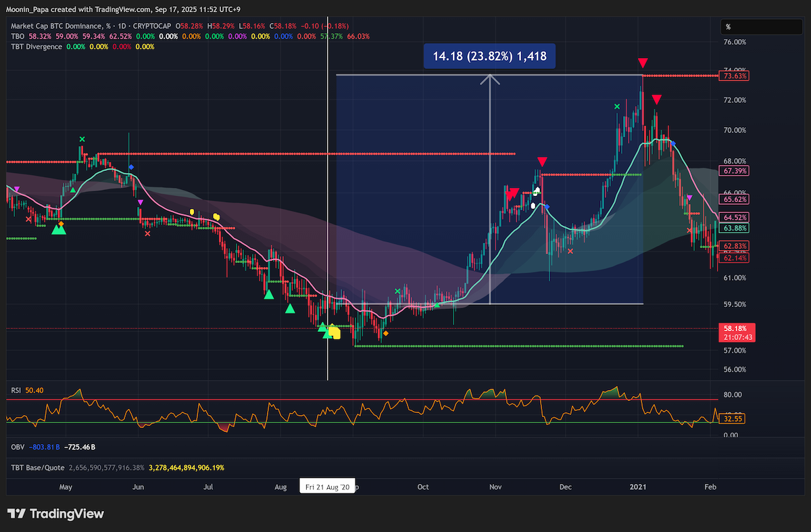Select the TBT Divergence indicator legend
Viewport: 811px width, 532px height.
click(36, 47)
